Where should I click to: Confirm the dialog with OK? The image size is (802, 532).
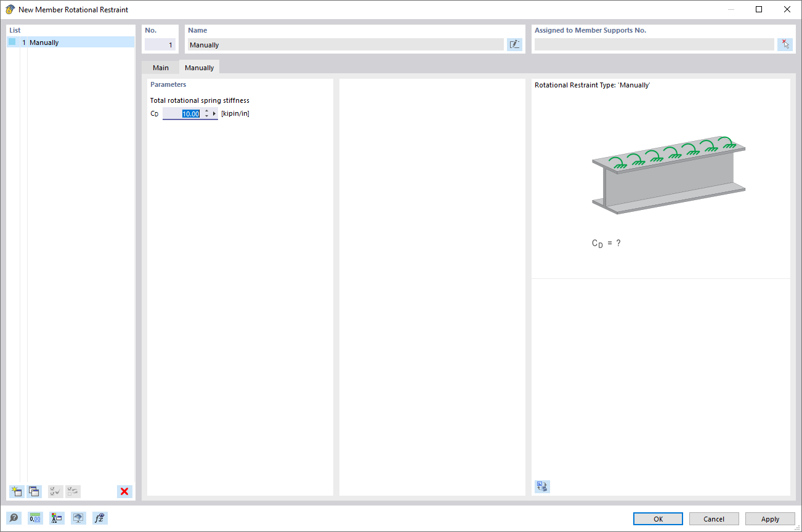pos(657,518)
